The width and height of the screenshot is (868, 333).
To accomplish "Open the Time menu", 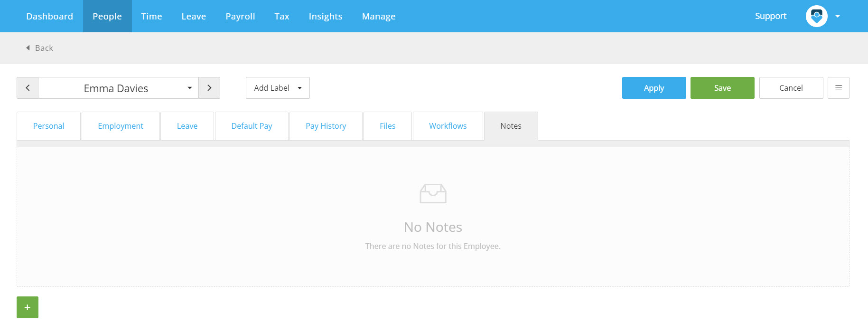I will pyautogui.click(x=151, y=16).
